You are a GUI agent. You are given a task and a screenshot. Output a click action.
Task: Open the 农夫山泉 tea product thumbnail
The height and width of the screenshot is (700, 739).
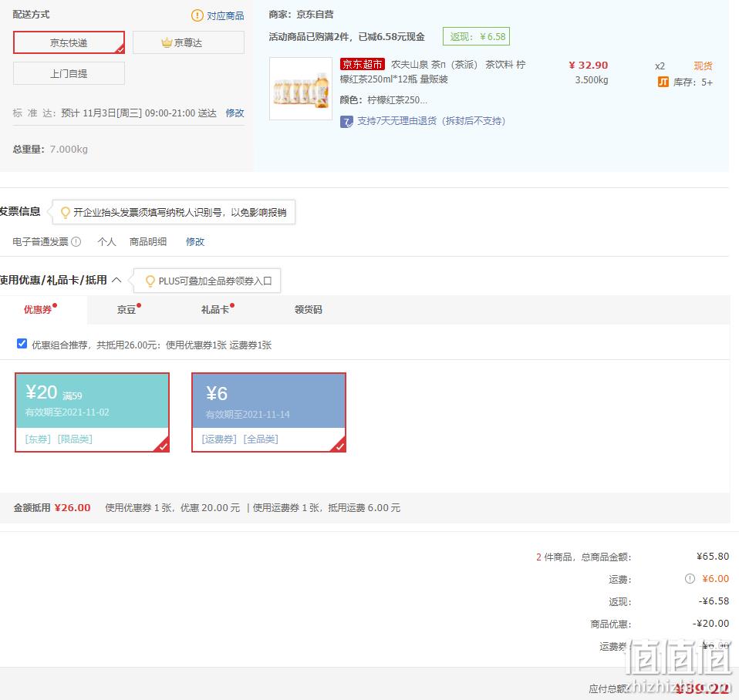(x=301, y=89)
